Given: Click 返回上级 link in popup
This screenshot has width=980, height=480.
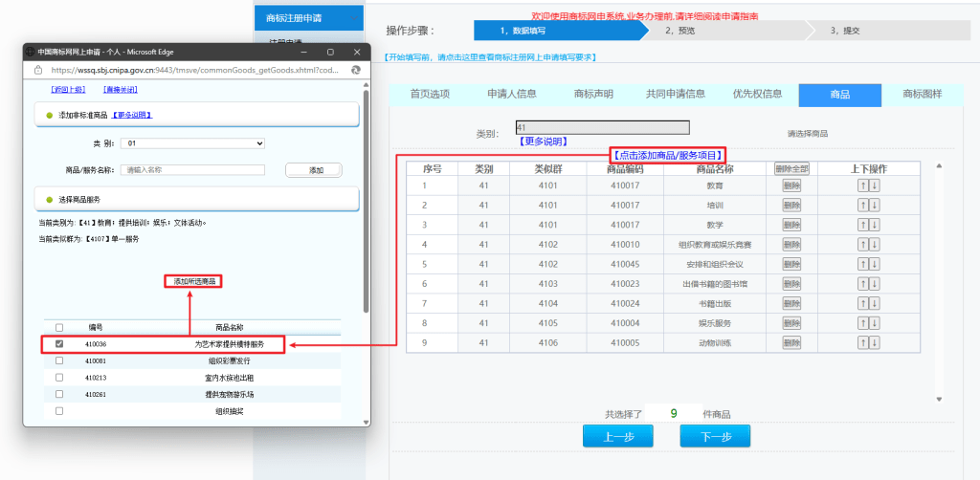Looking at the screenshot, I should click(68, 90).
